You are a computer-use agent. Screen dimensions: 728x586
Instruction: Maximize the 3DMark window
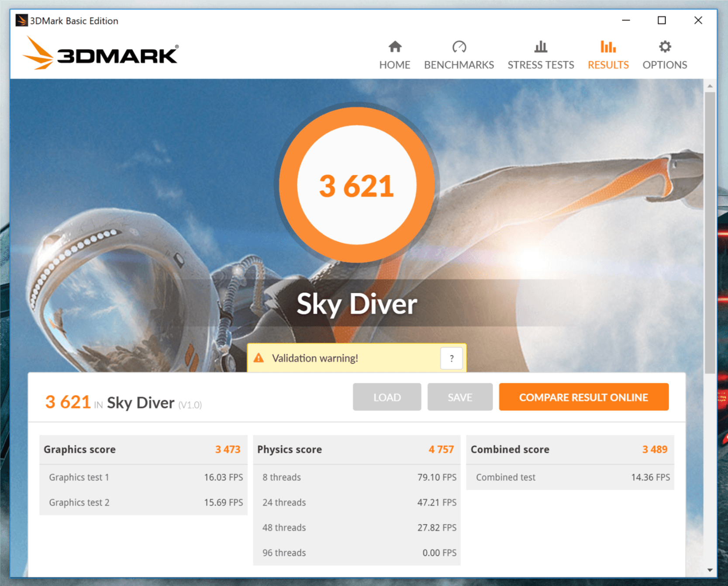click(662, 20)
